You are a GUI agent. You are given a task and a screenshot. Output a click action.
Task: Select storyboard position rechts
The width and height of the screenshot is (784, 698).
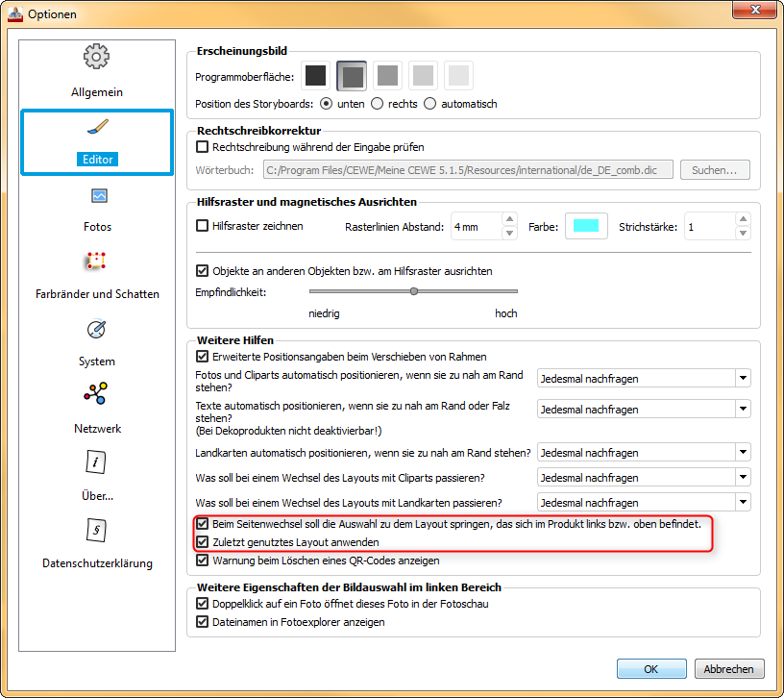(377, 104)
